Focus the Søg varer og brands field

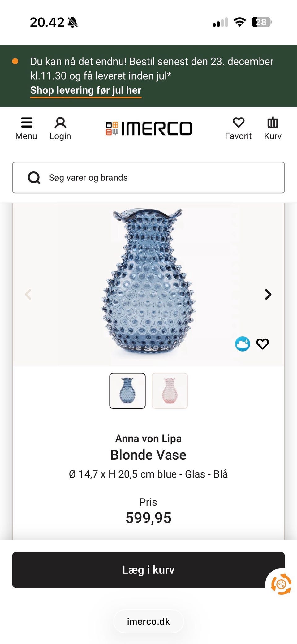click(x=148, y=178)
